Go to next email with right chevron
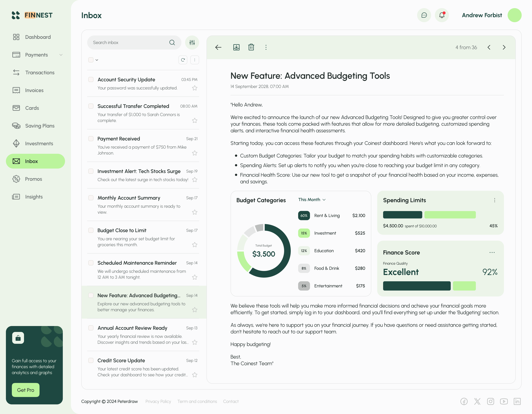The image size is (532, 414). coord(504,47)
